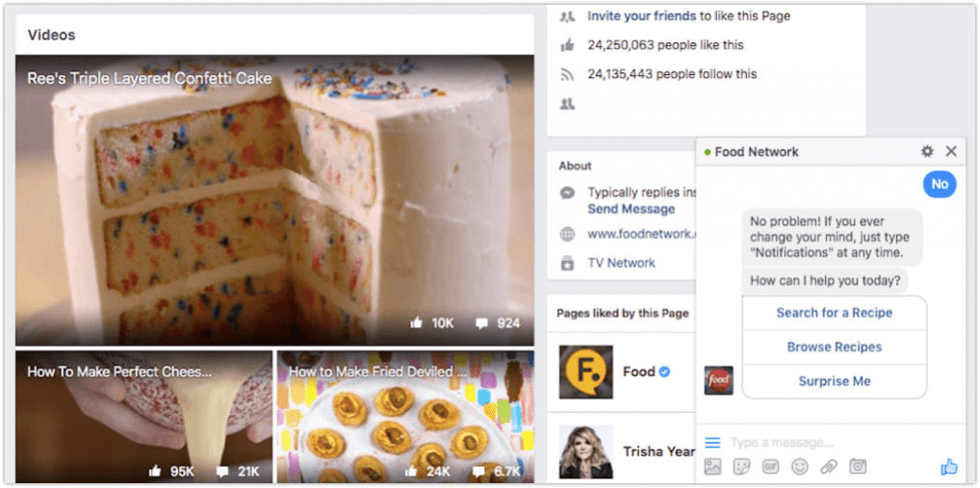
Task: Click 'How can I help you today?' message
Action: (x=825, y=281)
